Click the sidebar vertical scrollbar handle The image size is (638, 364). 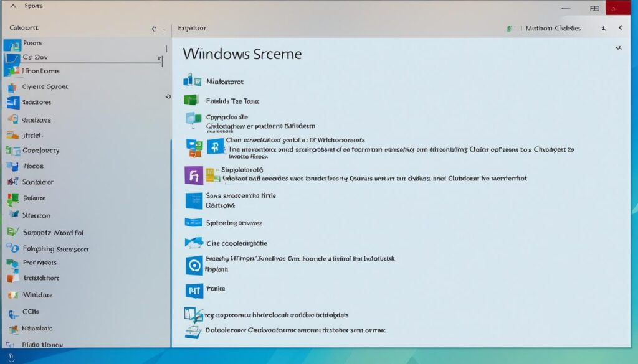[x=171, y=243]
